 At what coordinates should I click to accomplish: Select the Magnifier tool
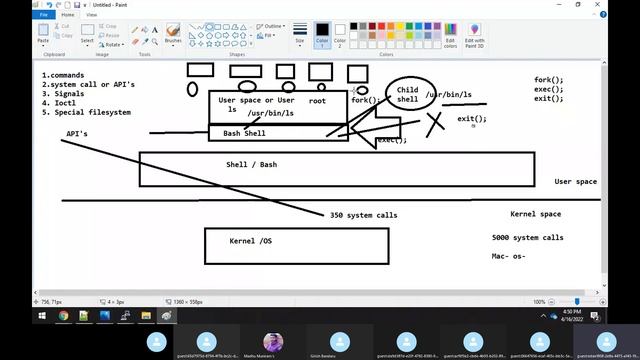[155, 41]
